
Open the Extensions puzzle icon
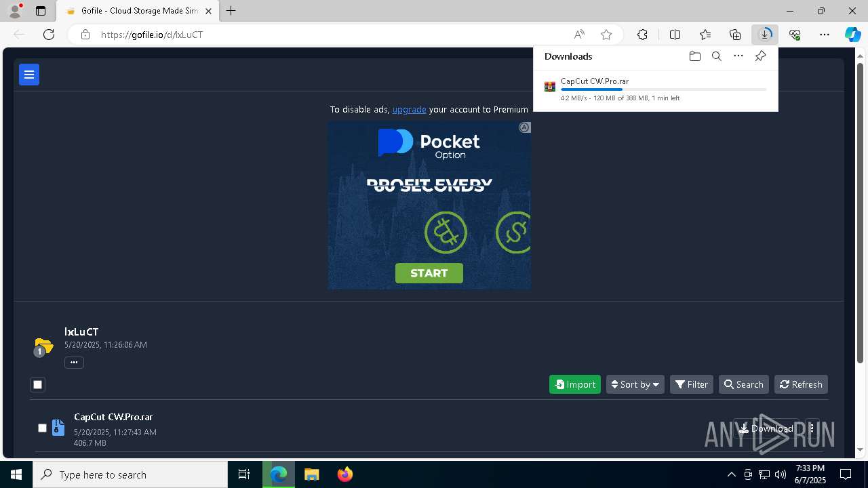pos(642,35)
